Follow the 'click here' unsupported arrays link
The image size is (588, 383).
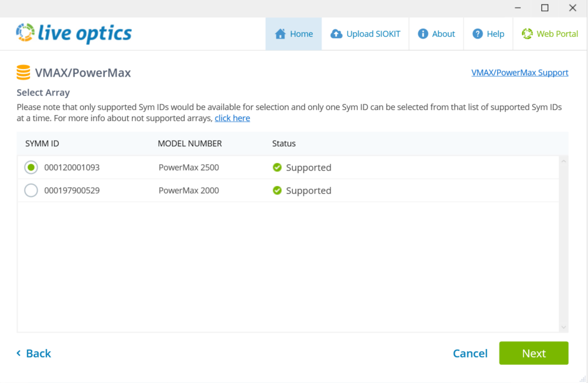[x=232, y=118]
